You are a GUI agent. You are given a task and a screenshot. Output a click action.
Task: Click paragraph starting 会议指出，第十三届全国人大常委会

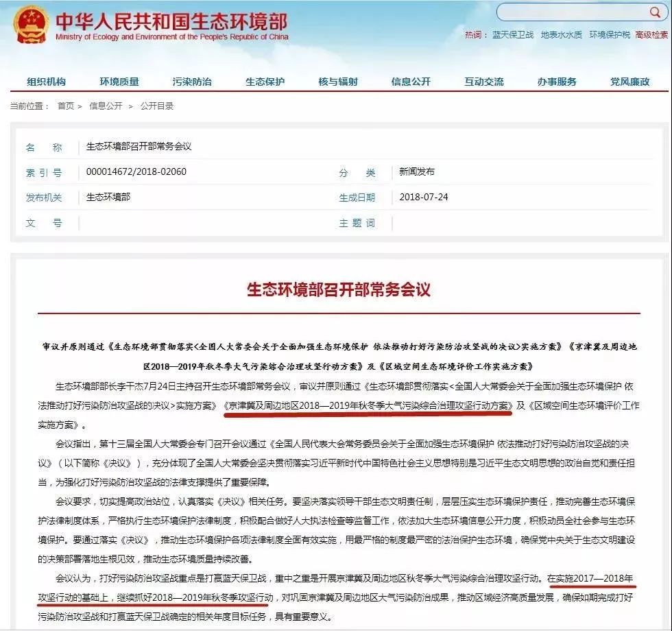tap(337, 463)
